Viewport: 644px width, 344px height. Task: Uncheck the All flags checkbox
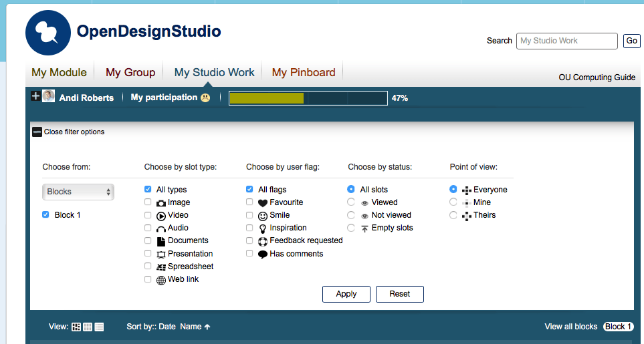coord(249,189)
